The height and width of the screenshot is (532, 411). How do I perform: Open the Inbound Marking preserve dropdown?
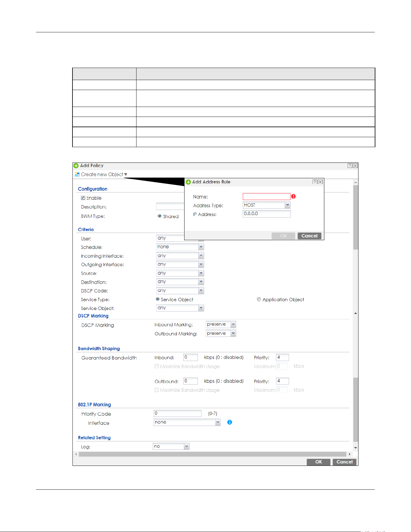point(233,324)
